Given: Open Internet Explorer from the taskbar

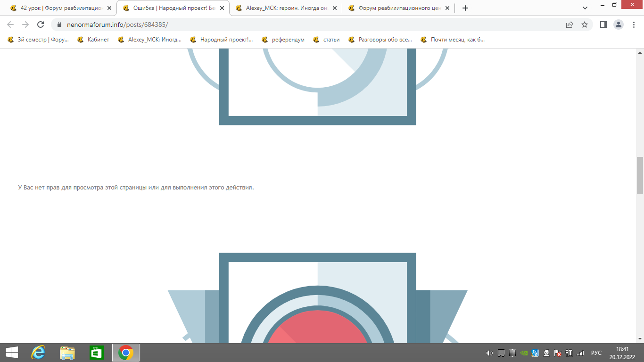Looking at the screenshot, I should click(38, 353).
